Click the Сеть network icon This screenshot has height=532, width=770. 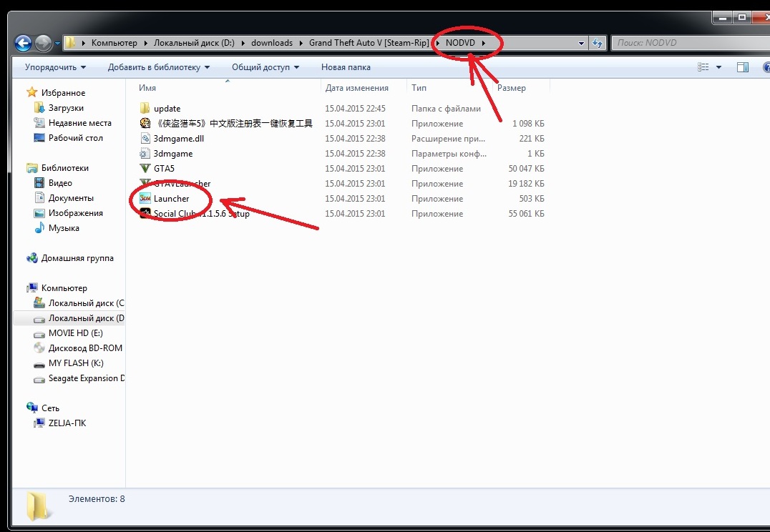click(32, 408)
